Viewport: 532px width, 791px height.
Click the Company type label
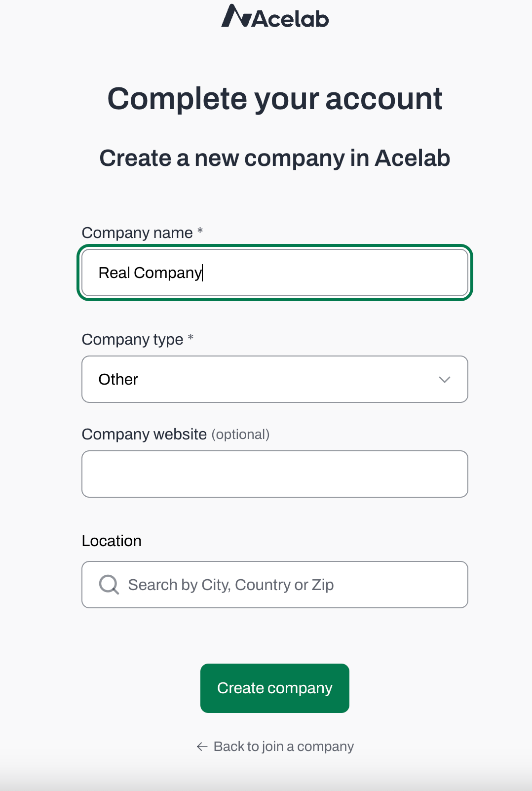[132, 339]
